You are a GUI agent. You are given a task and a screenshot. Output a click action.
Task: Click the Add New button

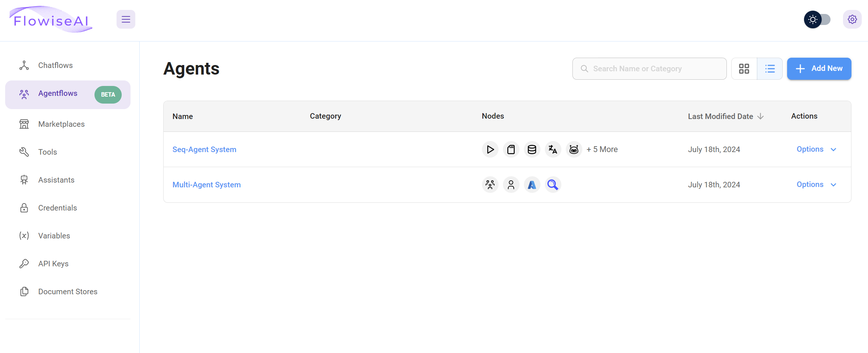pos(819,69)
